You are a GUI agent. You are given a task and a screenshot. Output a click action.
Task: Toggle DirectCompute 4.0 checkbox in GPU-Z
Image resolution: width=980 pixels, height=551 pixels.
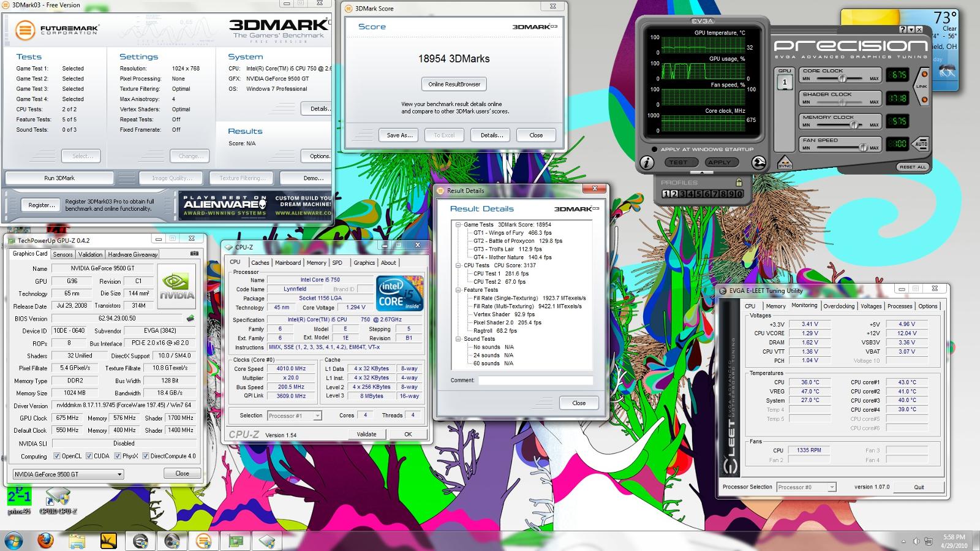pyautogui.click(x=146, y=456)
